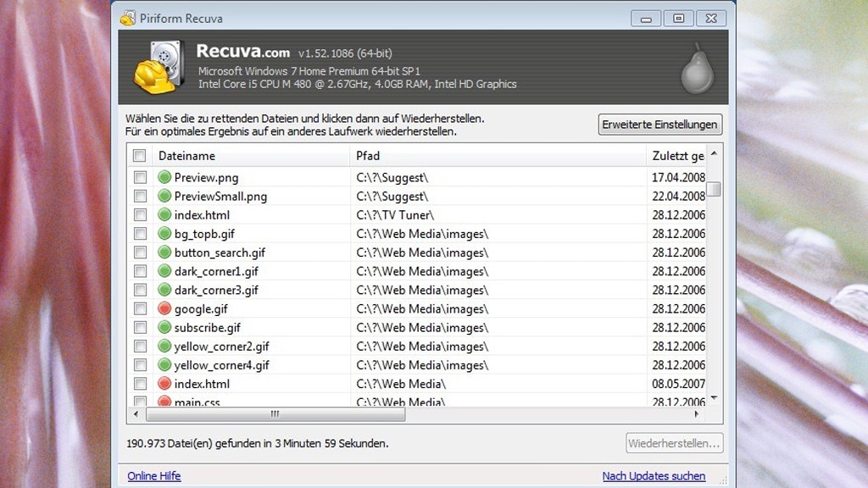Click the green status dot beside PreviewSmall.png

[164, 196]
